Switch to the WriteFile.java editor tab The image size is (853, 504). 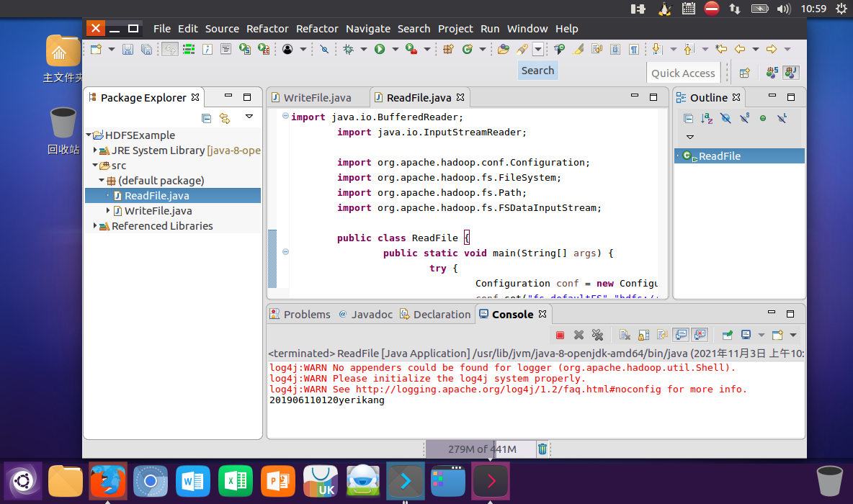coord(316,98)
